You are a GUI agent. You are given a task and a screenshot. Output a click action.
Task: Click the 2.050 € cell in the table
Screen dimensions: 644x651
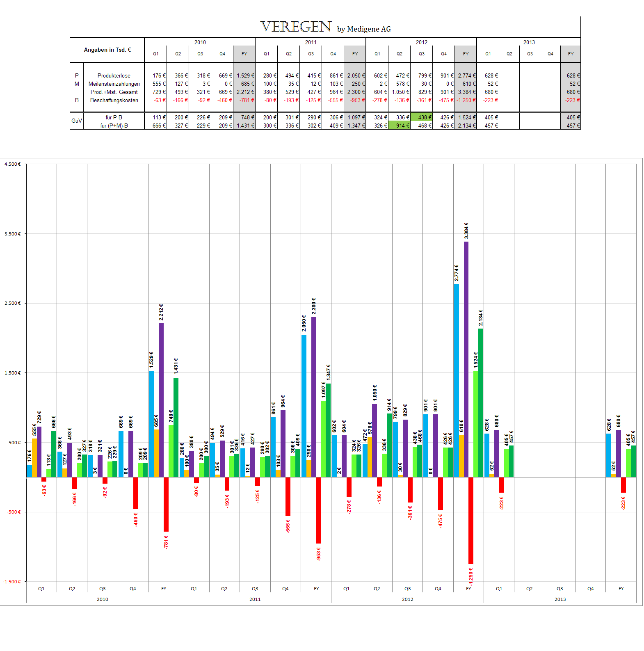(356, 75)
